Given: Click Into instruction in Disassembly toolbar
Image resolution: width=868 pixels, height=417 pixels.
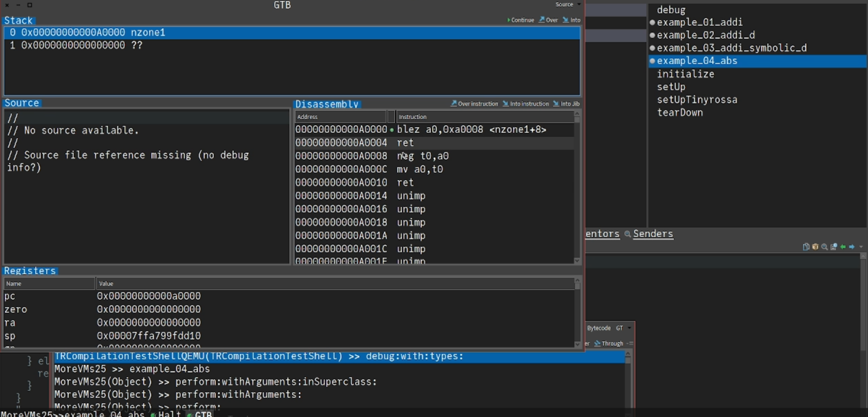Looking at the screenshot, I should (526, 104).
